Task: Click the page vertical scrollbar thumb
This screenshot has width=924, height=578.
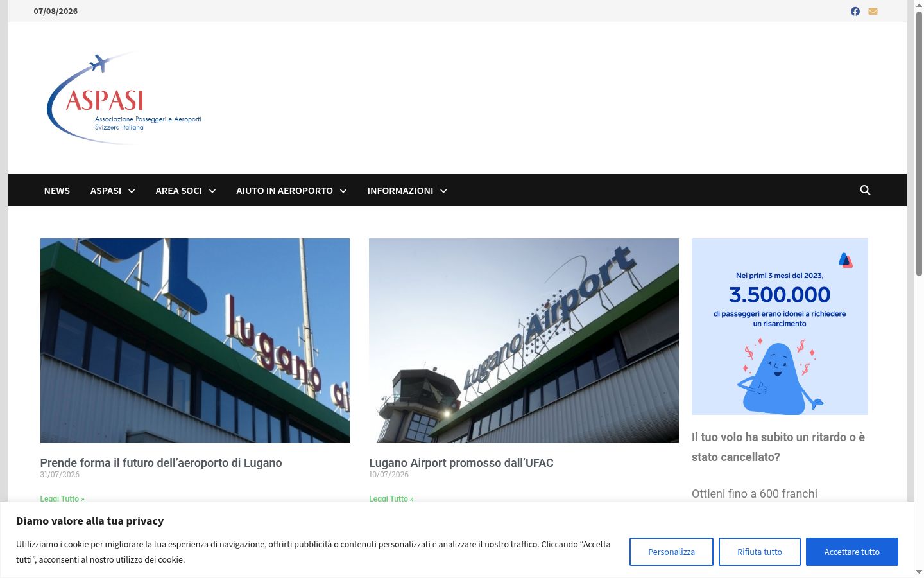Action: pos(919,143)
